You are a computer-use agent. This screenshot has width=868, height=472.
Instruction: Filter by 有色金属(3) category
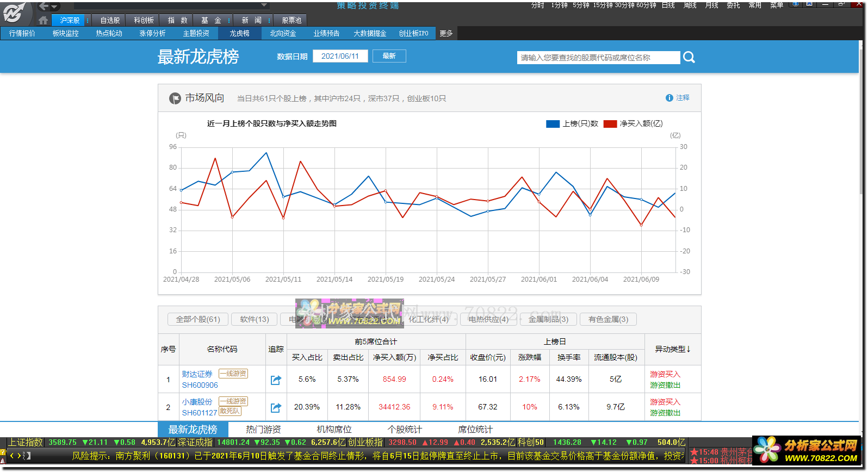coord(608,319)
